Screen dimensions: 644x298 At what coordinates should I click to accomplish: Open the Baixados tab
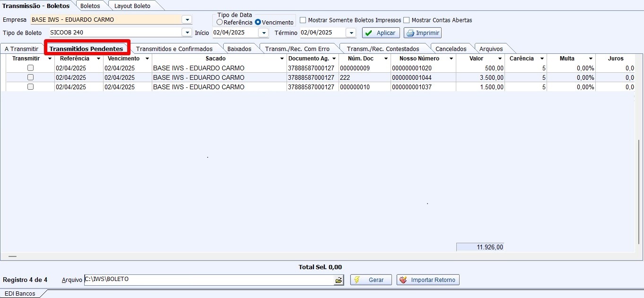click(239, 49)
